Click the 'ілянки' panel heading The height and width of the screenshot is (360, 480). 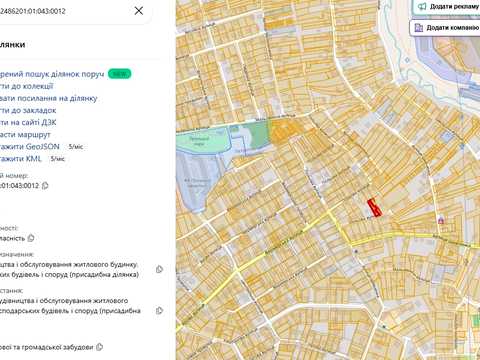(13, 45)
